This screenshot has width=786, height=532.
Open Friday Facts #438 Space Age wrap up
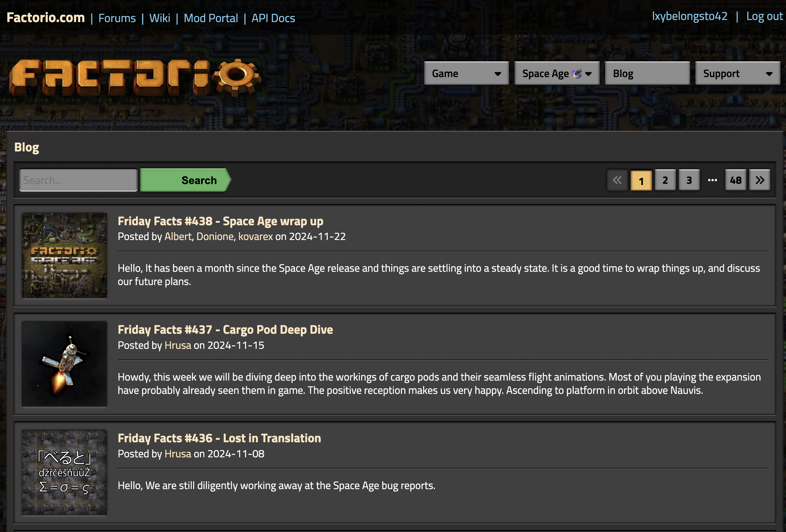point(220,221)
